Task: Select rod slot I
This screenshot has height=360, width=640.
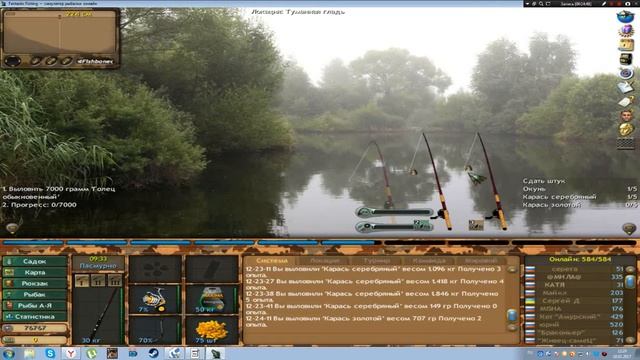Action: [82, 280]
